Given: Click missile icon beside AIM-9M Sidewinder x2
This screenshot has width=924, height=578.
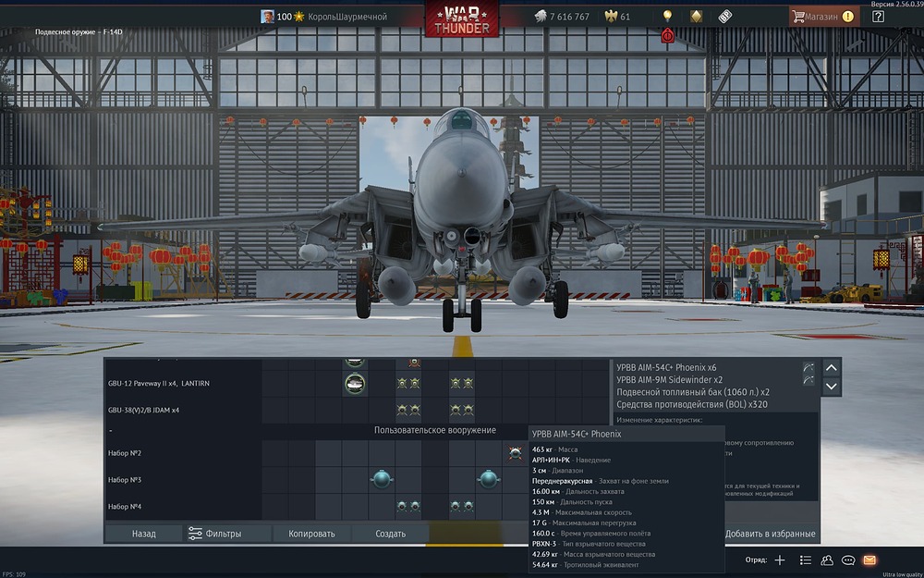Looking at the screenshot, I should 808,380.
